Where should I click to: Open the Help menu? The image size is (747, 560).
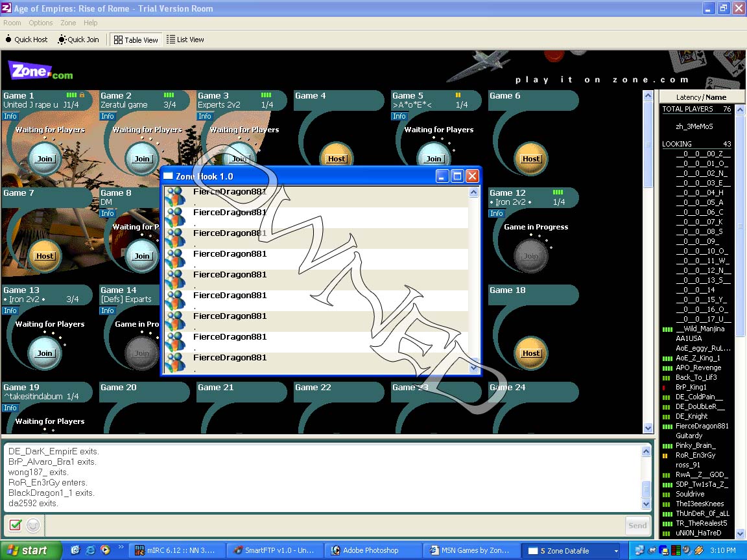[x=91, y=23]
